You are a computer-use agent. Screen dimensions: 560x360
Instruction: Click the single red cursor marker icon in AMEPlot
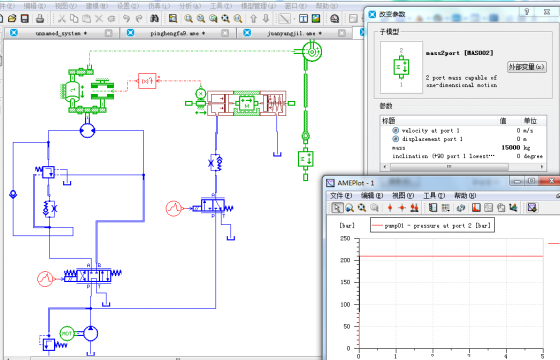(x=390, y=208)
